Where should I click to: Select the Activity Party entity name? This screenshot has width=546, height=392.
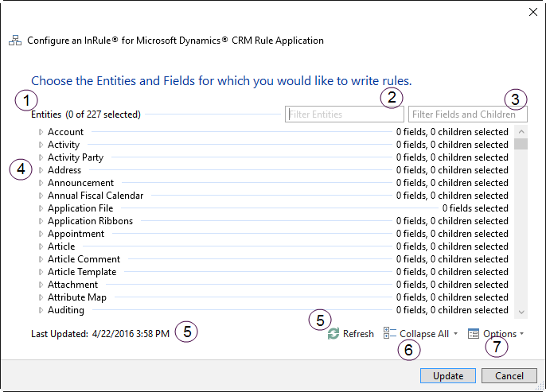[76, 157]
